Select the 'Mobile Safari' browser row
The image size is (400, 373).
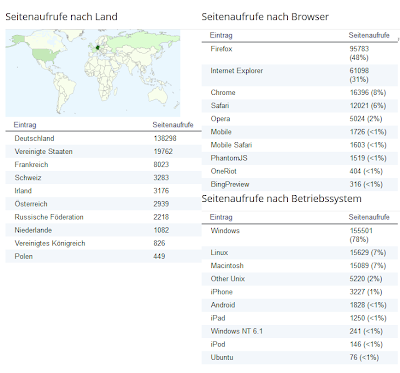click(300, 145)
